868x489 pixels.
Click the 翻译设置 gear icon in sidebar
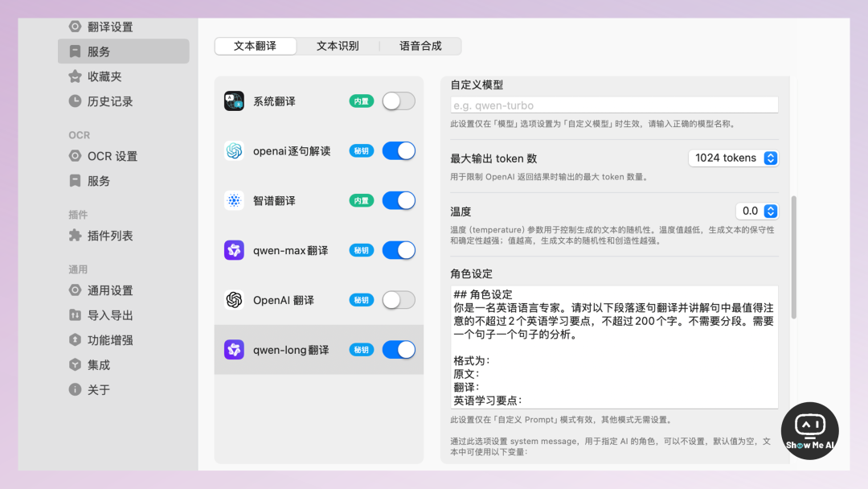(75, 27)
